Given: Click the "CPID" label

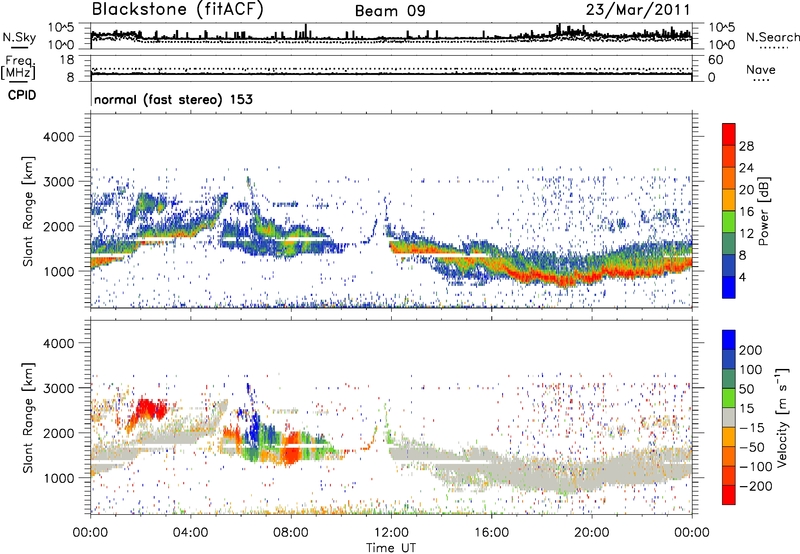Looking at the screenshot, I should coord(22,95).
